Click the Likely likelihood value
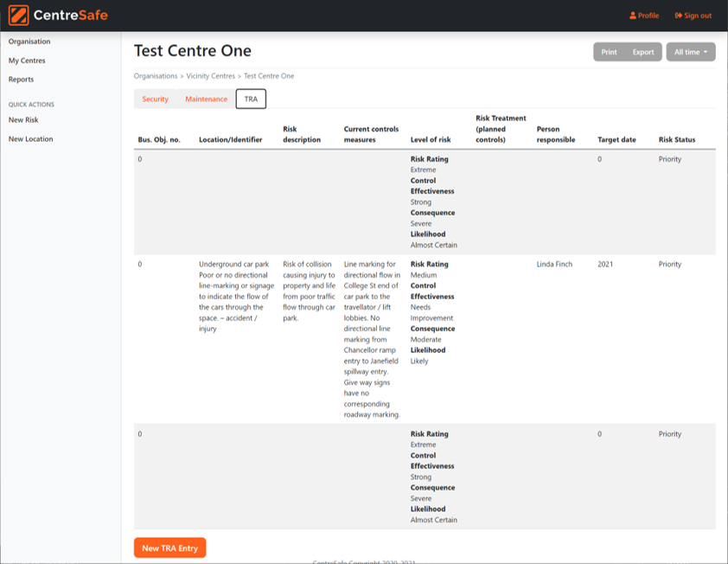Viewport: 728px width, 564px height. coord(419,361)
